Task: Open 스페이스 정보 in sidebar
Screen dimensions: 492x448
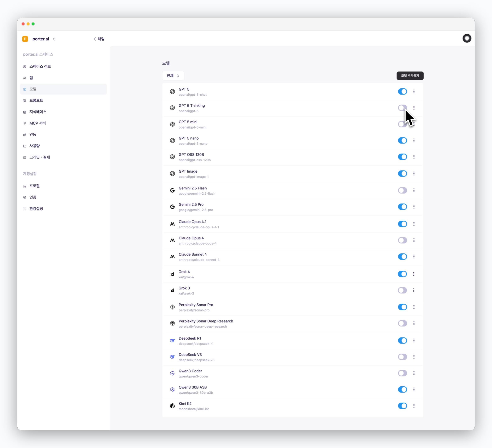Action: (63, 66)
